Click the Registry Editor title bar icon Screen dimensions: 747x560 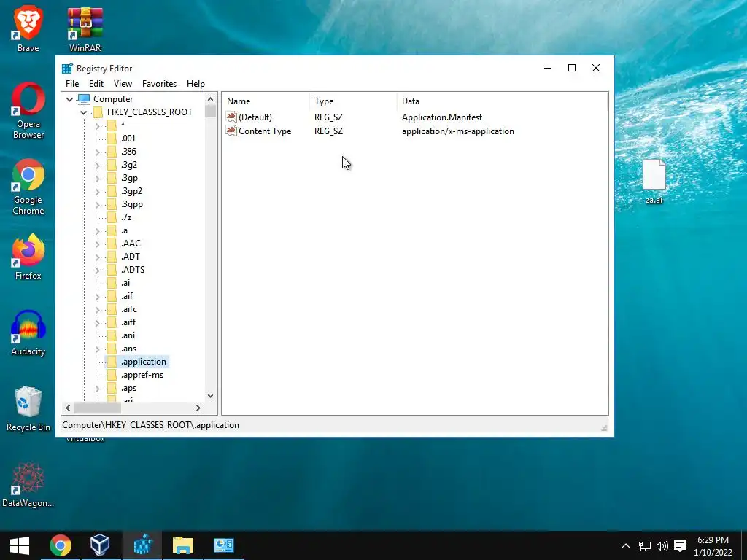click(67, 68)
